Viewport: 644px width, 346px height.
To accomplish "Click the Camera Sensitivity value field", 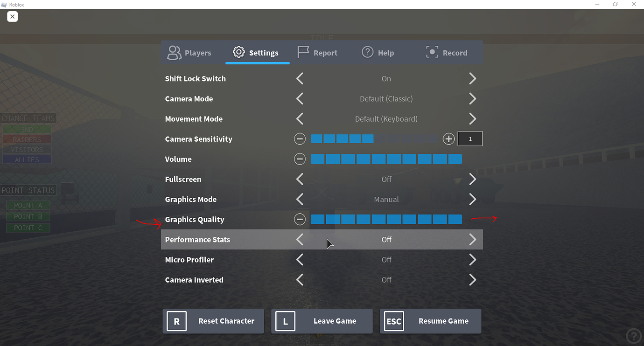I will pyautogui.click(x=469, y=138).
